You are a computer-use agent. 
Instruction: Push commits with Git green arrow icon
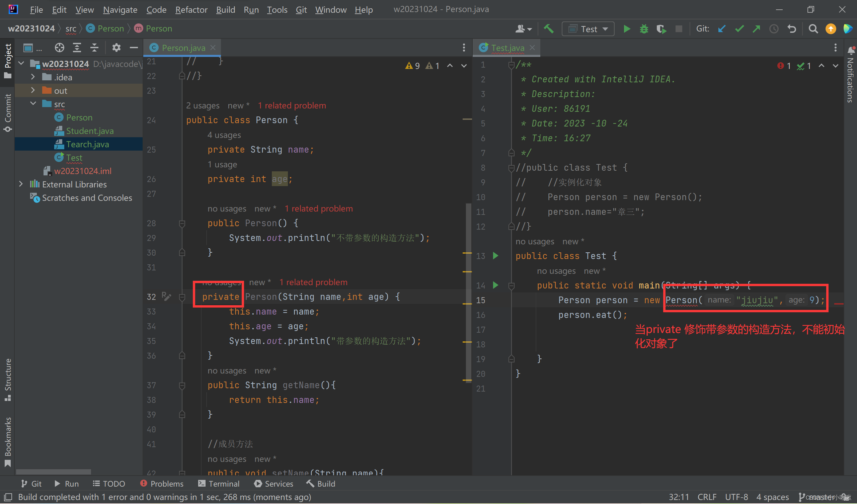pos(756,29)
